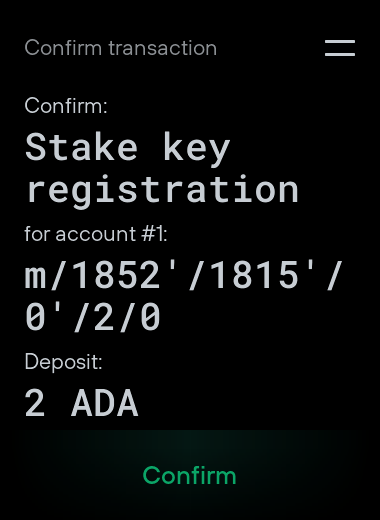380x520 pixels.
Task: Select the 2 ADA deposit amount
Action: 81,403
